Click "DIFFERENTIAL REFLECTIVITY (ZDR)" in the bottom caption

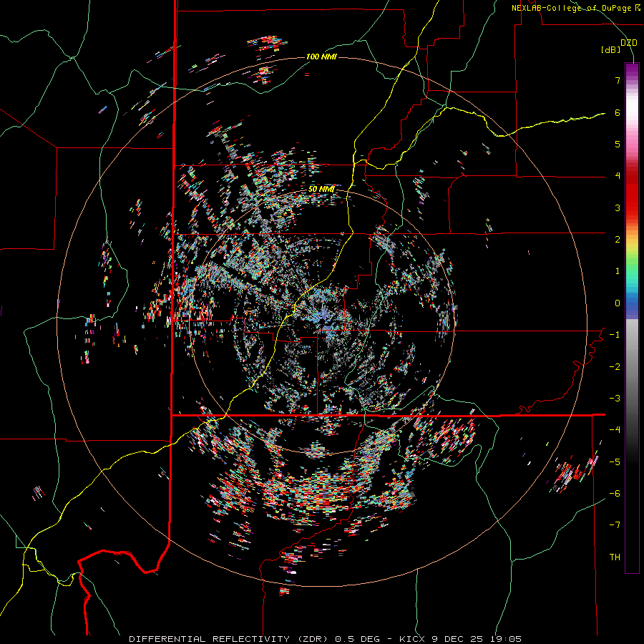pyautogui.click(x=229, y=639)
